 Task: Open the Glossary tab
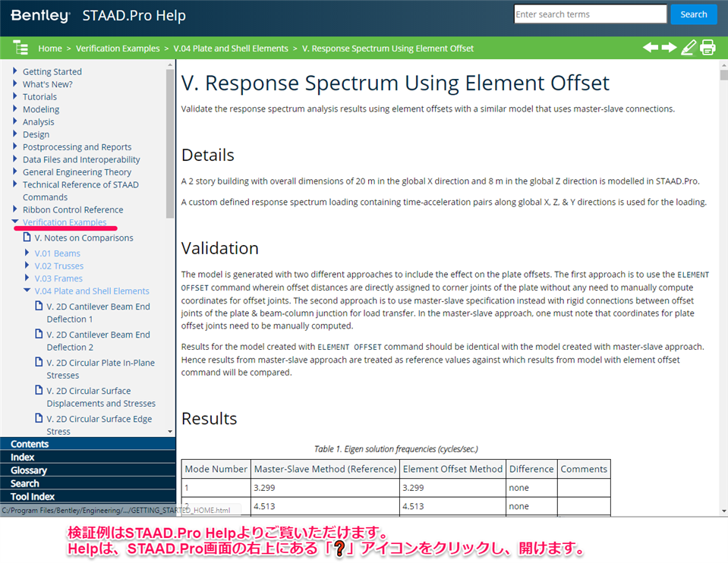[88, 470]
